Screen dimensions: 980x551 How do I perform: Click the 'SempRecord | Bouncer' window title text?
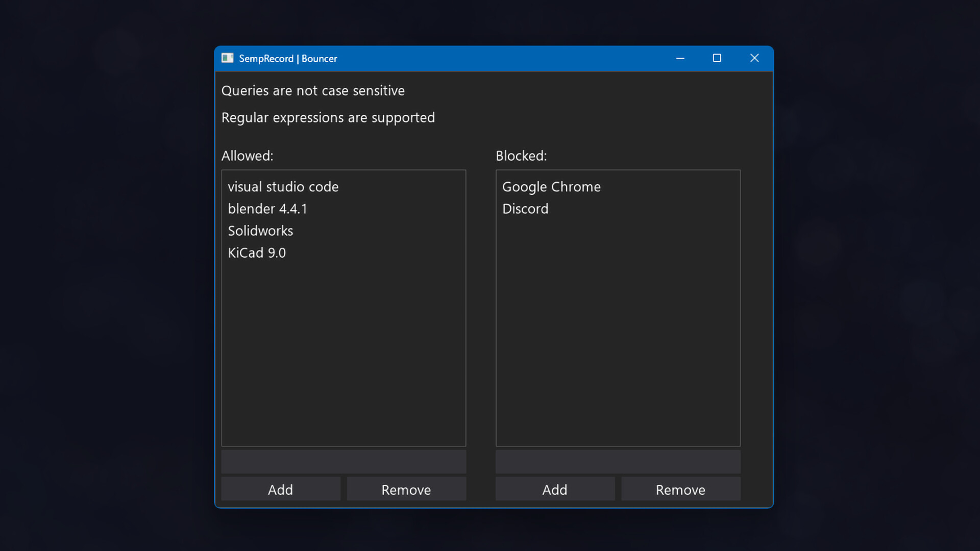coord(288,59)
